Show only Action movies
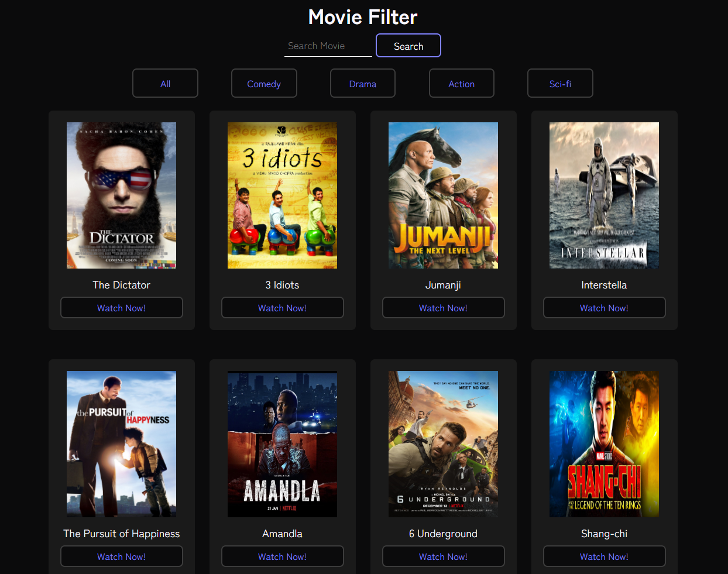The image size is (728, 574). (x=461, y=84)
